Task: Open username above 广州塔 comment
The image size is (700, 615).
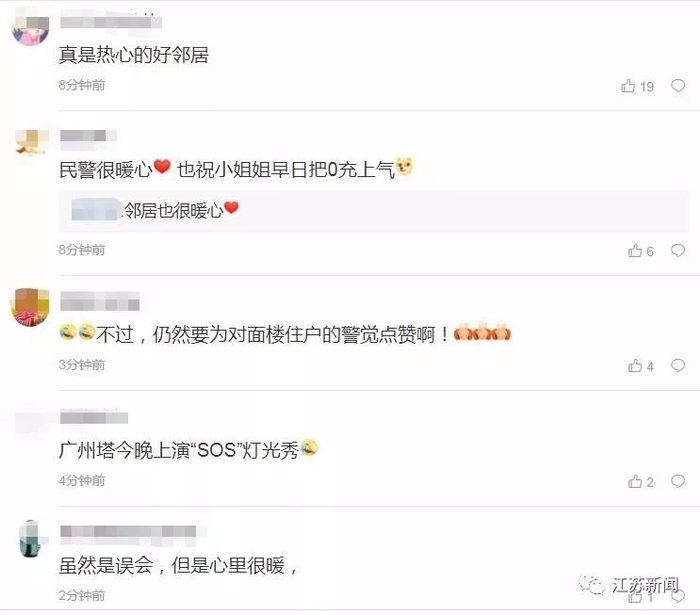Action: tap(94, 418)
